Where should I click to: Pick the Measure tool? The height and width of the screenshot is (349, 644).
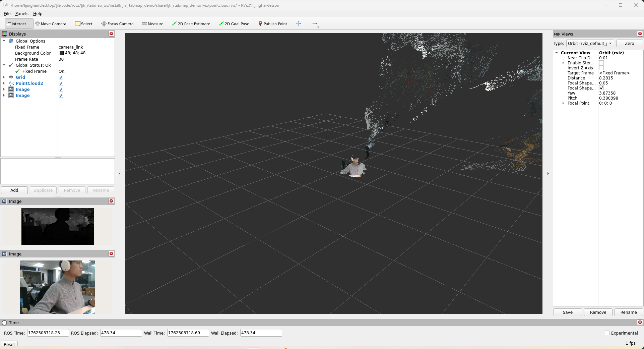point(152,24)
